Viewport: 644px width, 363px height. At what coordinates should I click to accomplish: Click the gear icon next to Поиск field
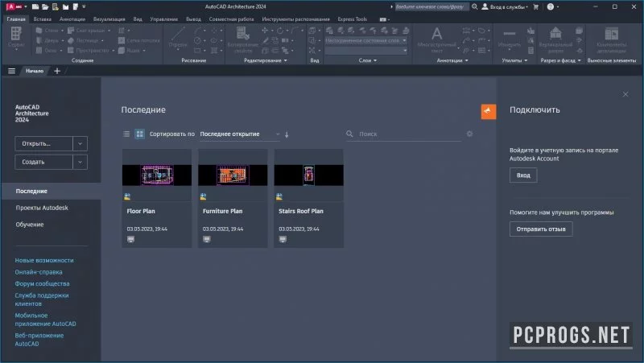469,134
